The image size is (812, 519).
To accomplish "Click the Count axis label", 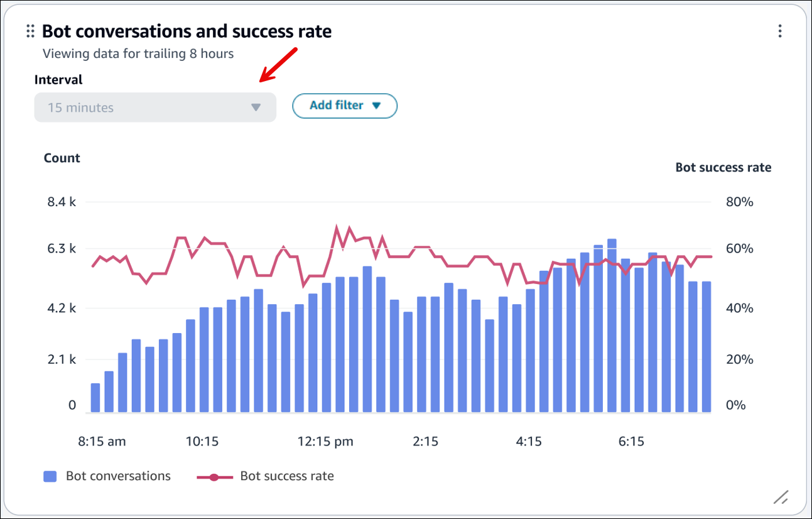I will point(61,158).
